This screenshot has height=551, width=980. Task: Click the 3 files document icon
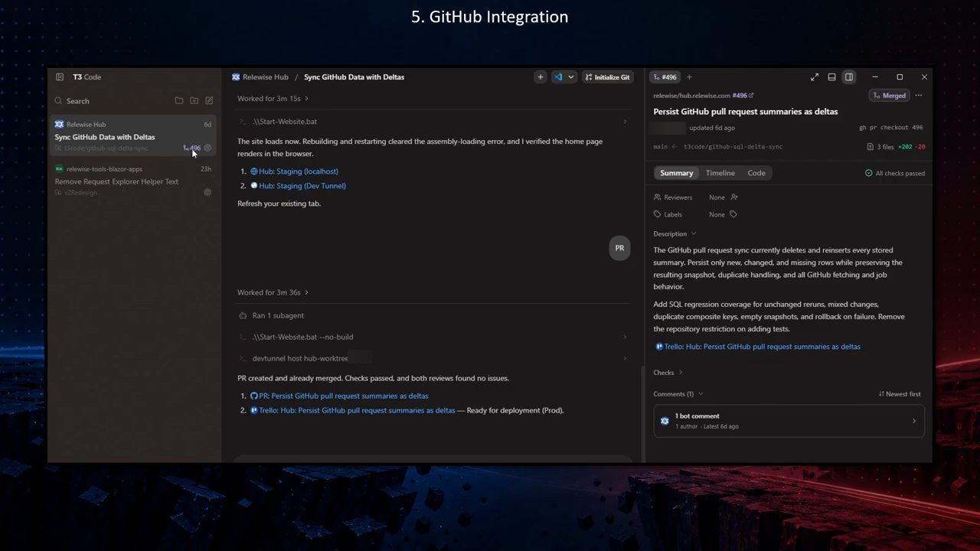pos(871,147)
